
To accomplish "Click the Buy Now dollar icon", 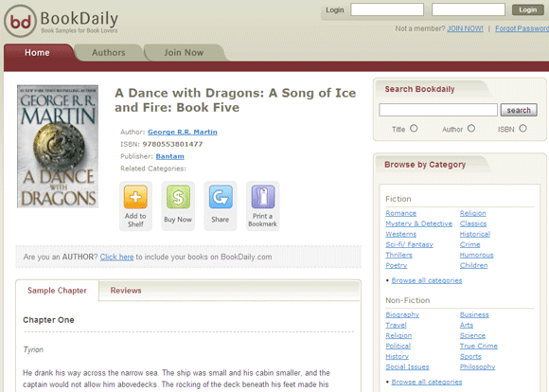I will click(178, 197).
